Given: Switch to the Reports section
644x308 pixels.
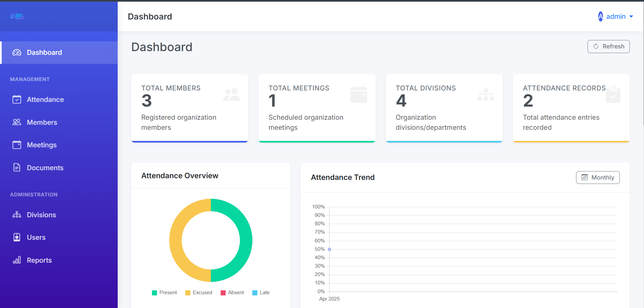Looking at the screenshot, I should pyautogui.click(x=39, y=260).
